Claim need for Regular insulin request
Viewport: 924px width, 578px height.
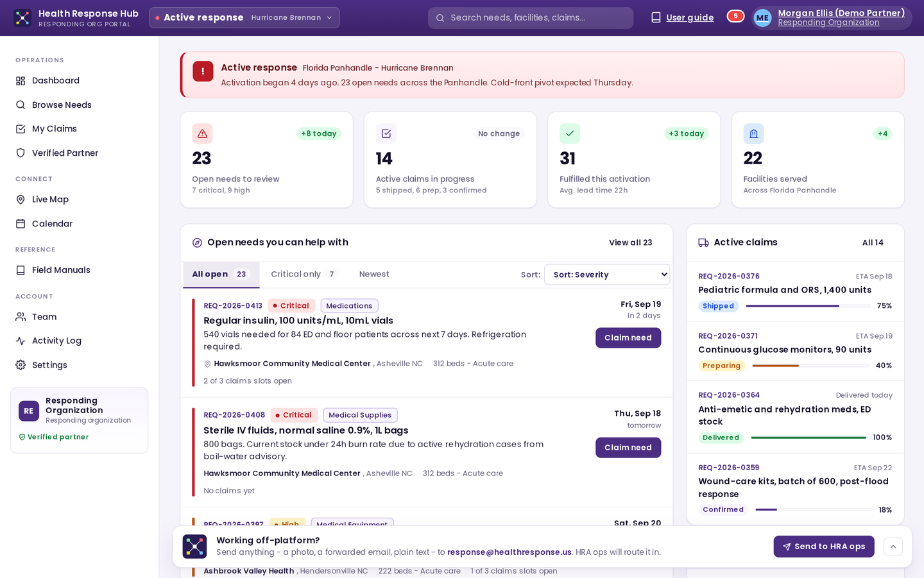tap(628, 337)
